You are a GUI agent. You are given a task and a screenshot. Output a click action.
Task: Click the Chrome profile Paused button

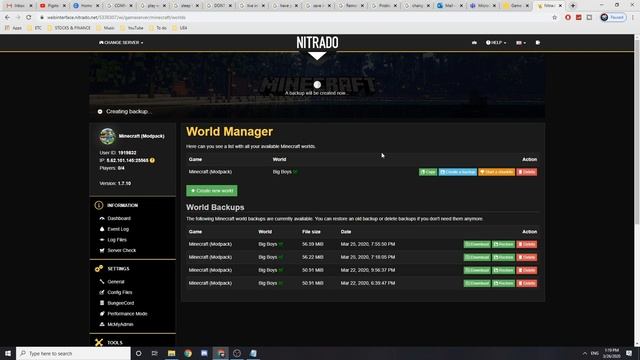613,18
